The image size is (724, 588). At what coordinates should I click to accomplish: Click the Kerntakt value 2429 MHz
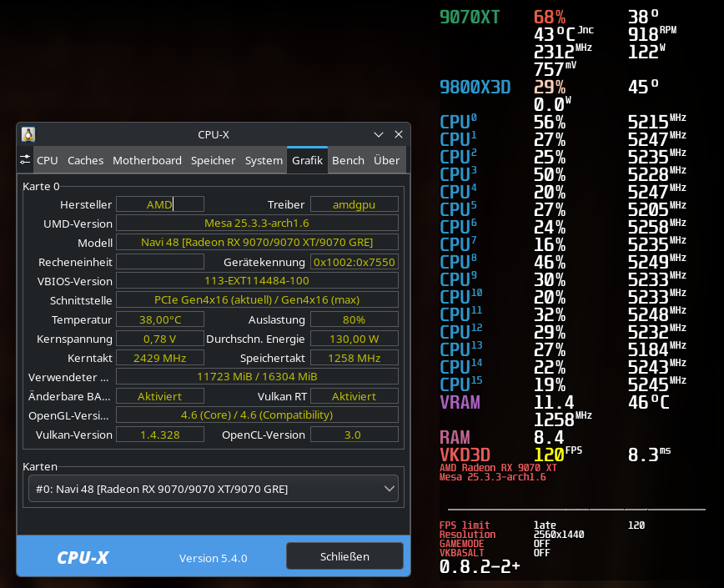point(160,358)
